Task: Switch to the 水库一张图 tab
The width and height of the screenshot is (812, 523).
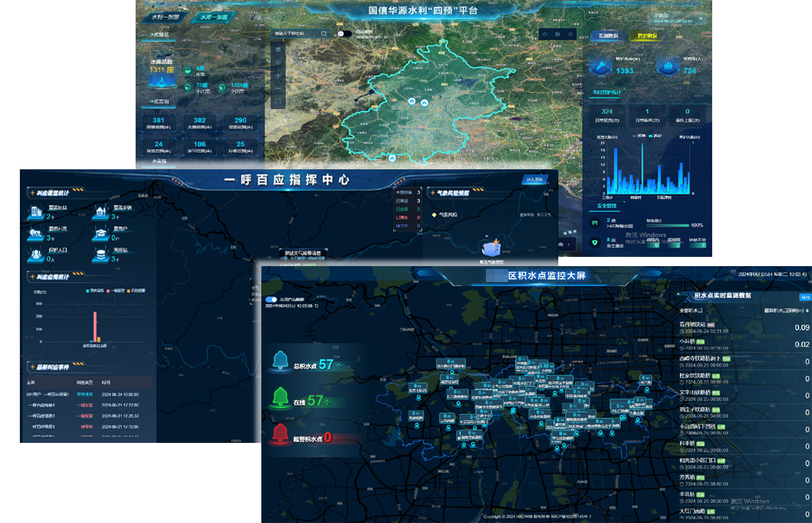Action: click(x=213, y=17)
